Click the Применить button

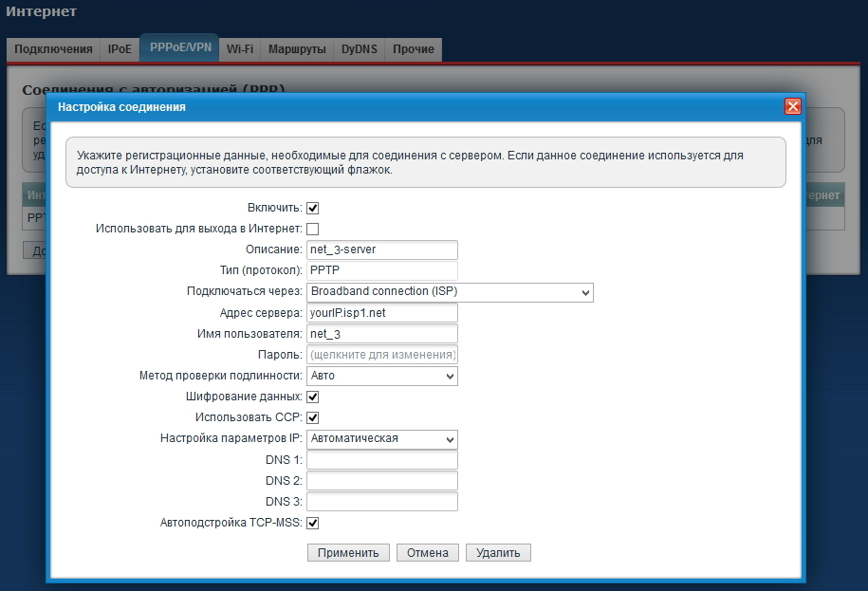tap(348, 553)
